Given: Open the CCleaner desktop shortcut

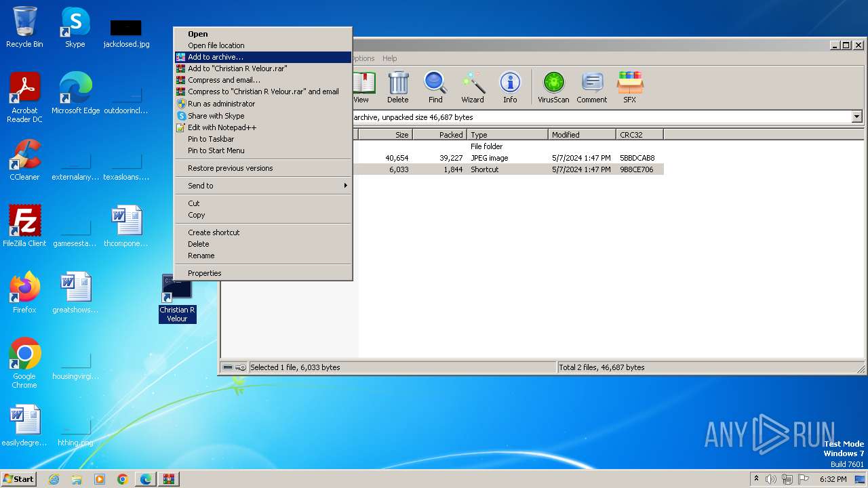Looking at the screenshot, I should [x=24, y=160].
